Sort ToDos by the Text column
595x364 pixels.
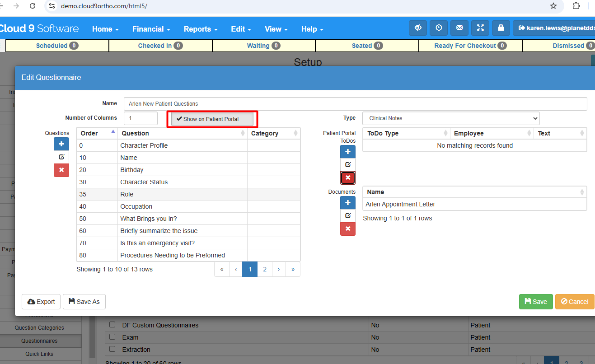click(x=560, y=133)
